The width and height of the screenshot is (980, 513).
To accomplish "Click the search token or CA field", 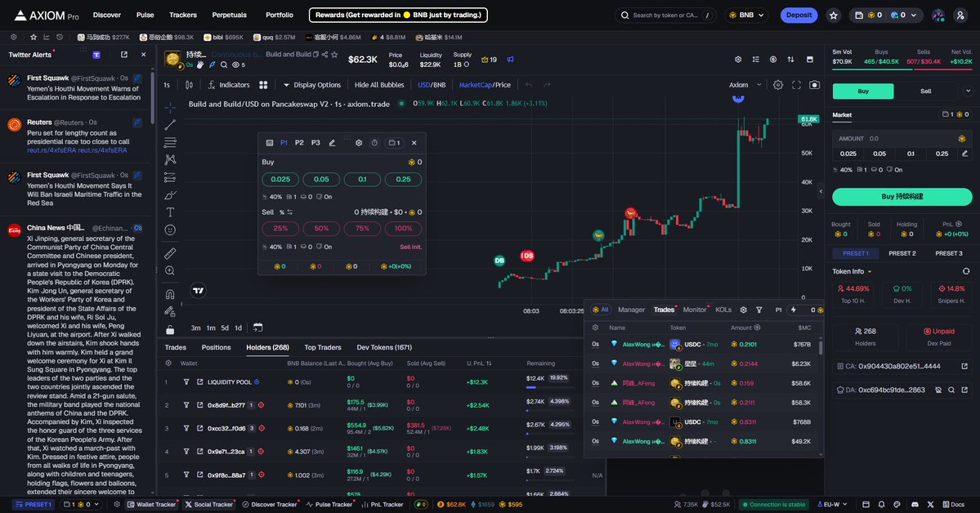I will click(665, 15).
